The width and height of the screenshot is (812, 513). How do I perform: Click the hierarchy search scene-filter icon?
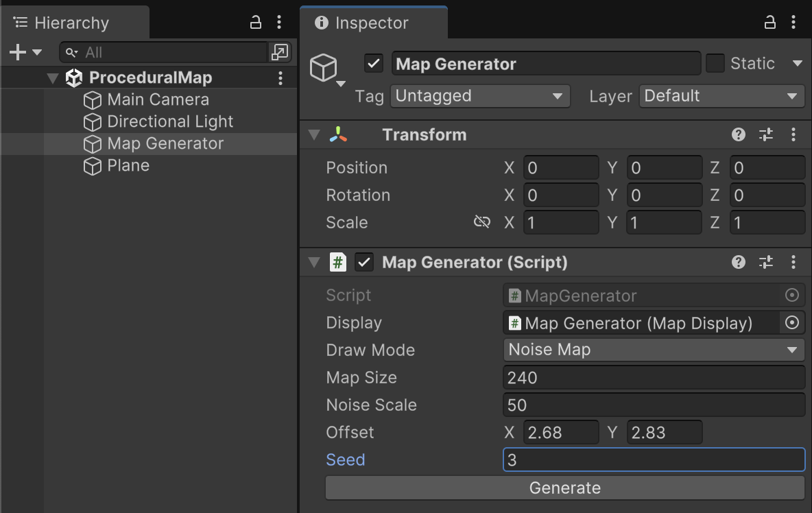pyautogui.click(x=280, y=52)
